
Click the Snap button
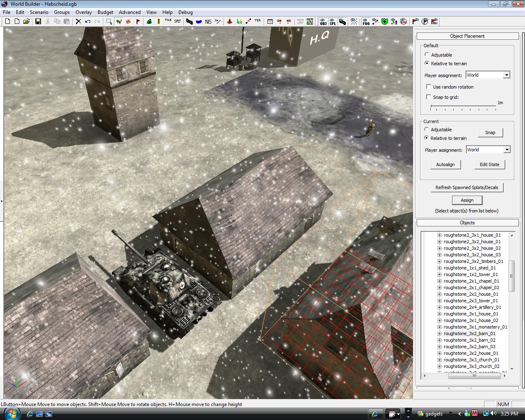(x=490, y=132)
